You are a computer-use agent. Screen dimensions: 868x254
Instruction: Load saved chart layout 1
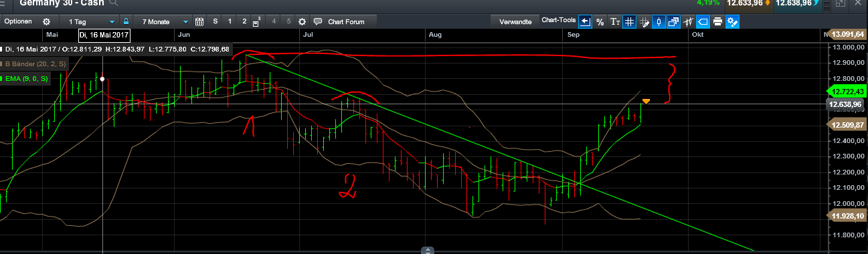coord(230,21)
